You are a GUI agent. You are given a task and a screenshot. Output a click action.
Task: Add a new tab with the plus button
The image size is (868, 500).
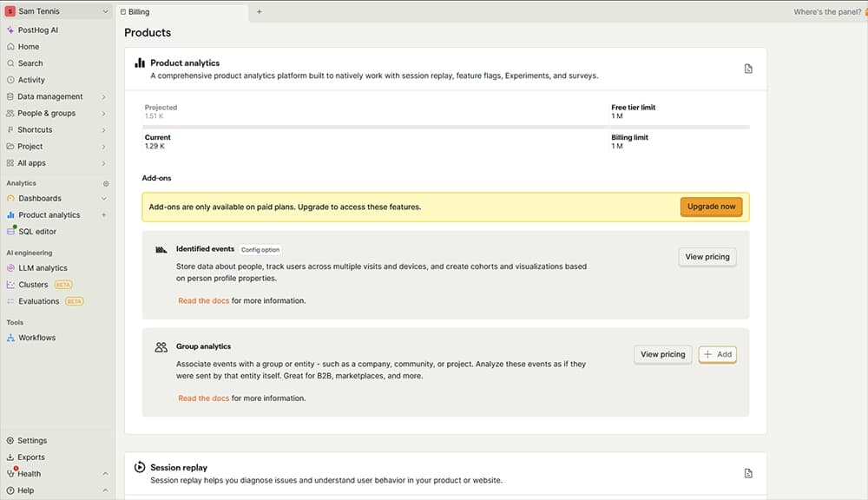(259, 12)
